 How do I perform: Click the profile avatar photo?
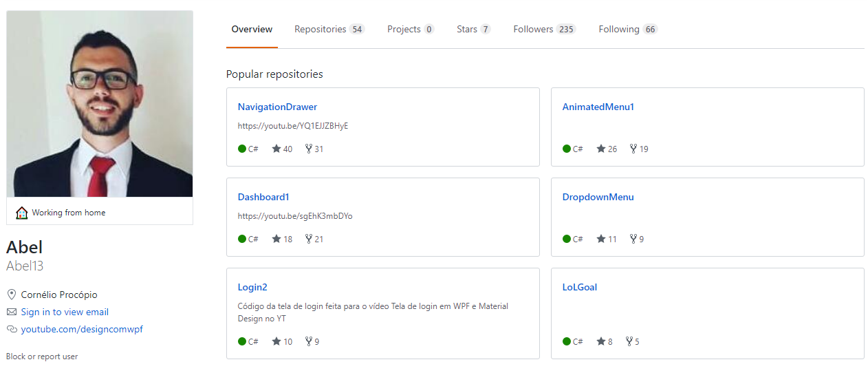pos(100,103)
